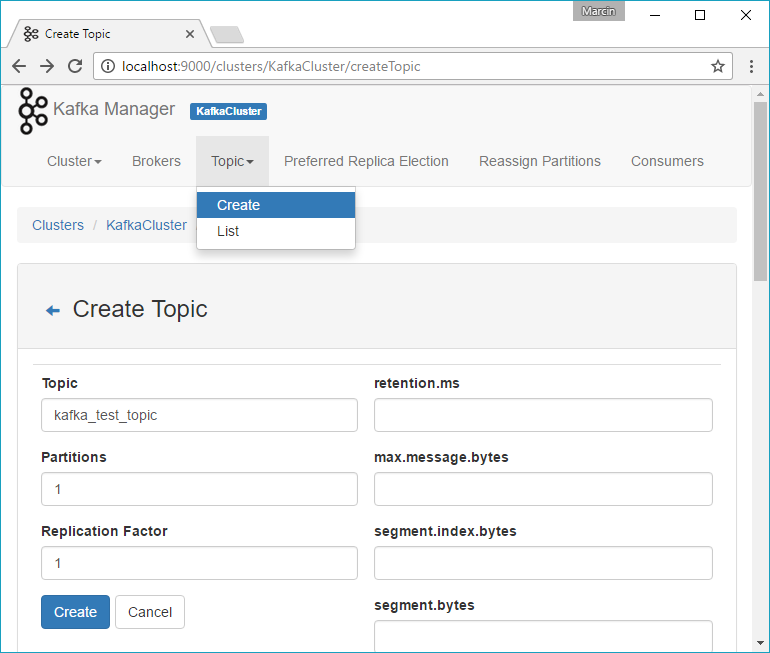
Task: Click the segment.bytes input field
Action: [x=543, y=636]
